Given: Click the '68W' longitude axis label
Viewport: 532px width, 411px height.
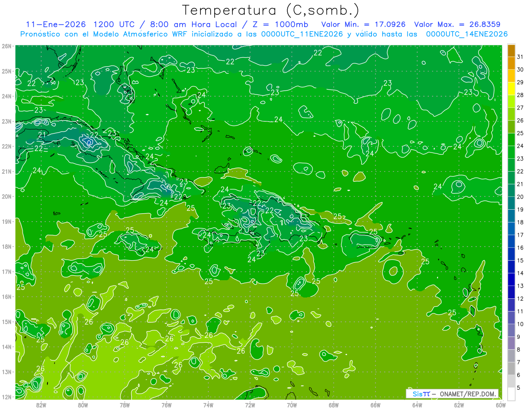Looking at the screenshot, I should (x=333, y=405).
